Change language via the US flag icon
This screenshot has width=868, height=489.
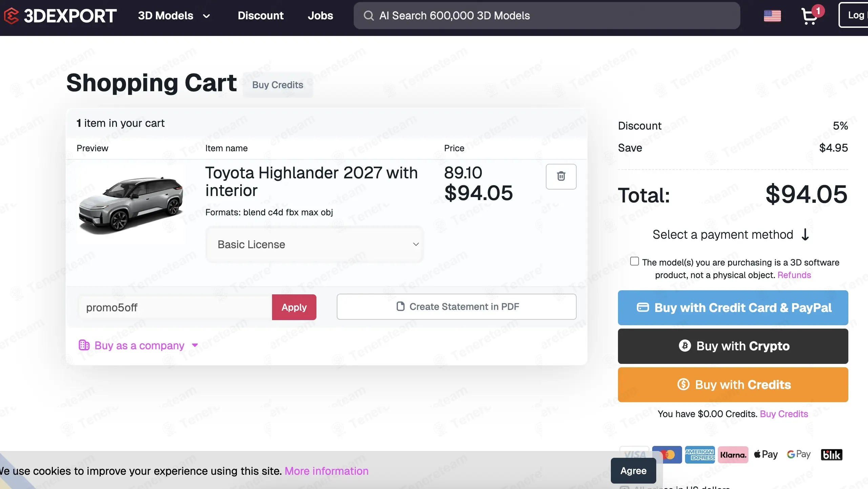(772, 16)
